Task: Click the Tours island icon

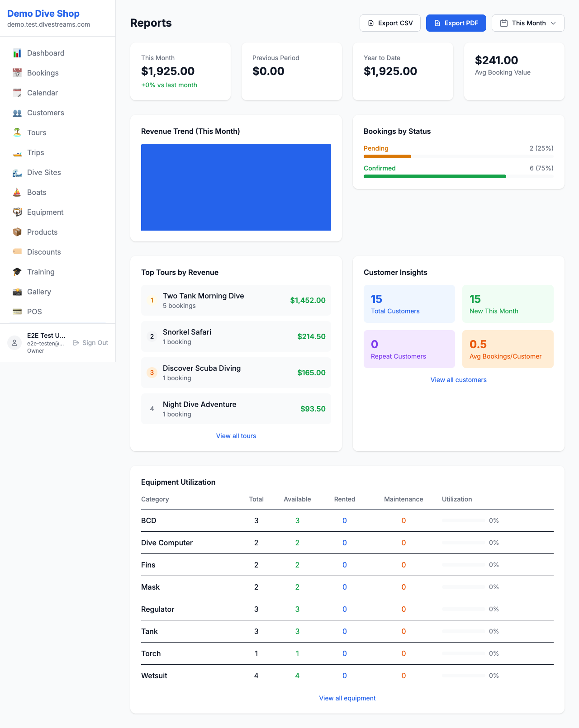Action: click(x=17, y=132)
